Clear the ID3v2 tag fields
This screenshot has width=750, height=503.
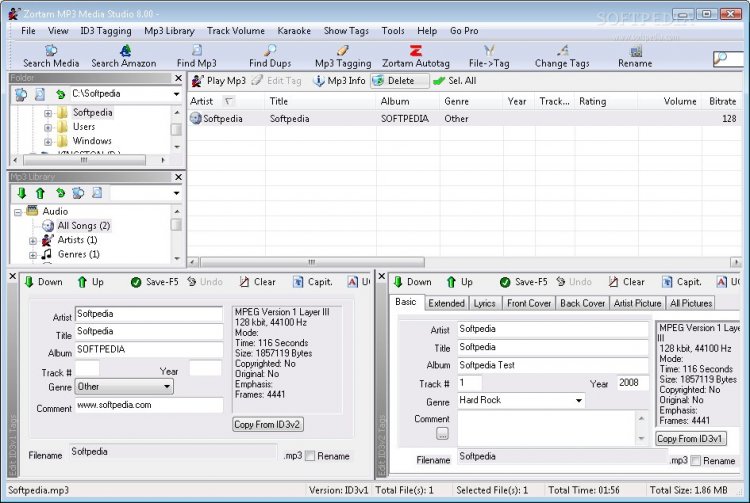(x=627, y=282)
